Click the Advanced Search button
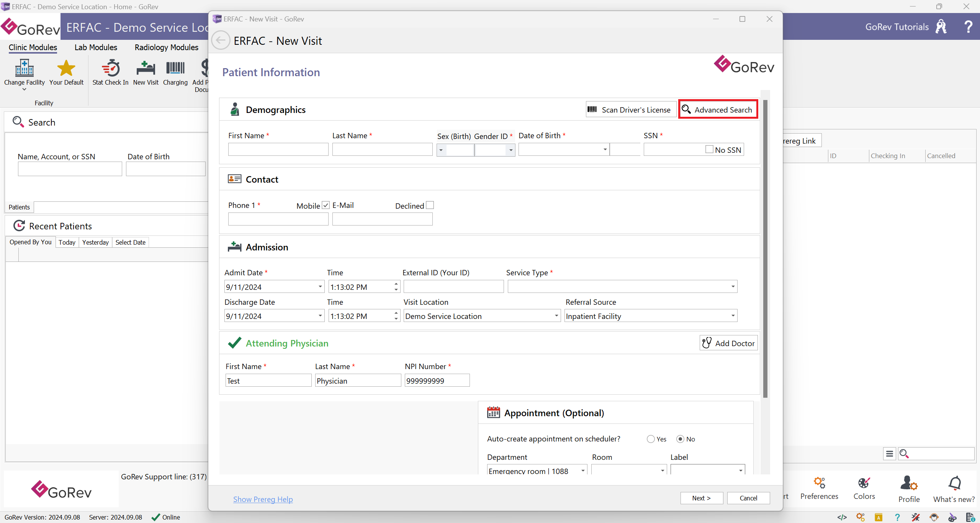Image resolution: width=980 pixels, height=523 pixels. (x=718, y=110)
